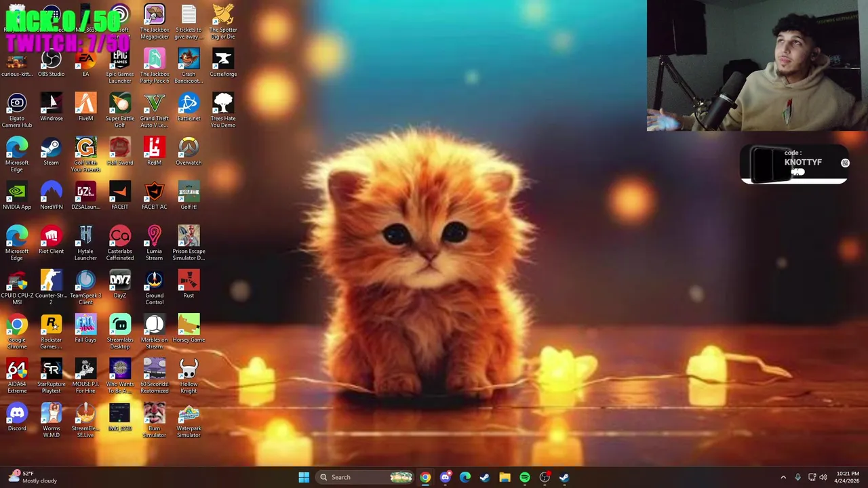Expand hidden system tray icons chevron

[783, 477]
